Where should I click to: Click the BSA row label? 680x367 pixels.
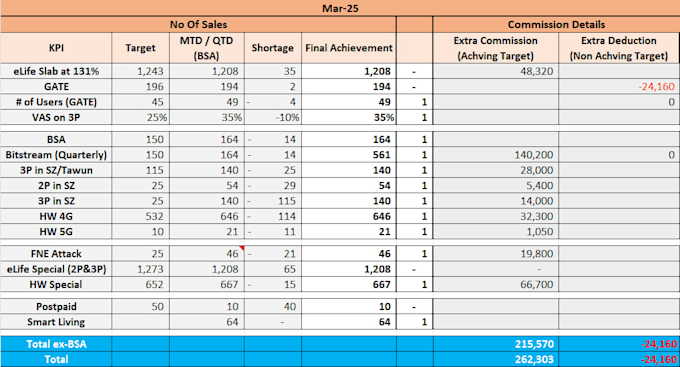tap(56, 139)
